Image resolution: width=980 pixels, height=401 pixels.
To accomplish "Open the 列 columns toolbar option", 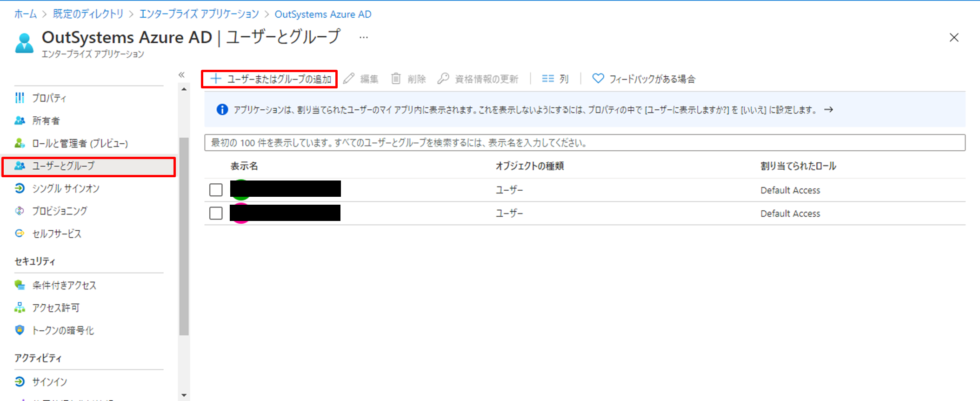I will point(555,79).
